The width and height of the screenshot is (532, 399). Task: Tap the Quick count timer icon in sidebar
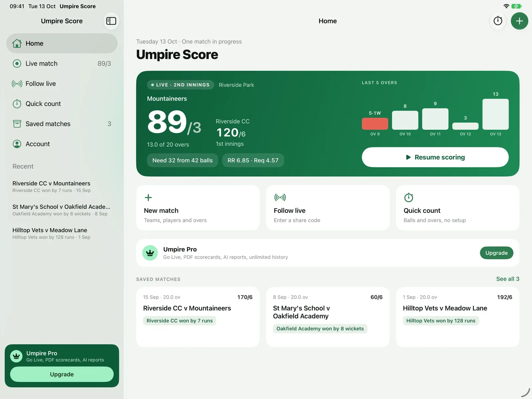click(17, 104)
